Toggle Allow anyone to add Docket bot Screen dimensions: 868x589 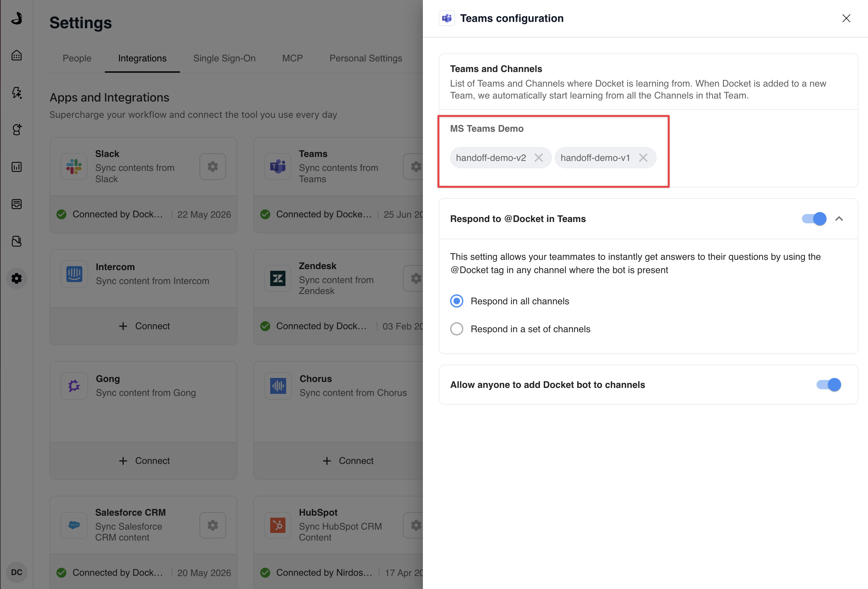point(829,385)
